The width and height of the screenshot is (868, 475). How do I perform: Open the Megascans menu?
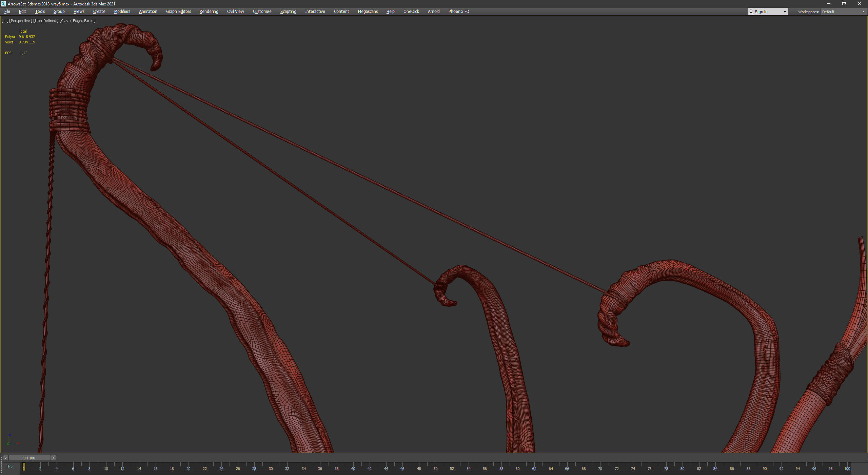pos(368,12)
